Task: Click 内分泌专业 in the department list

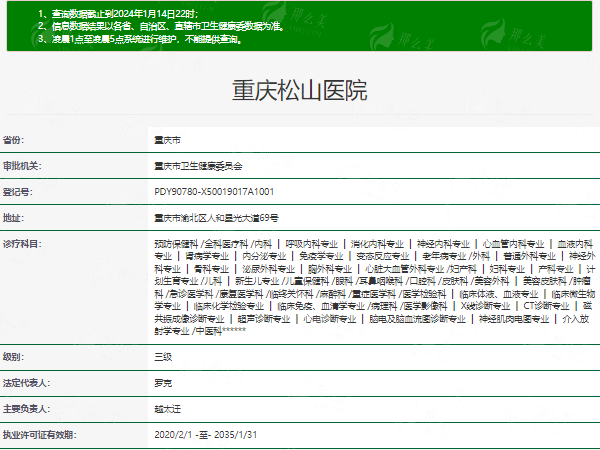Action: tap(264, 256)
